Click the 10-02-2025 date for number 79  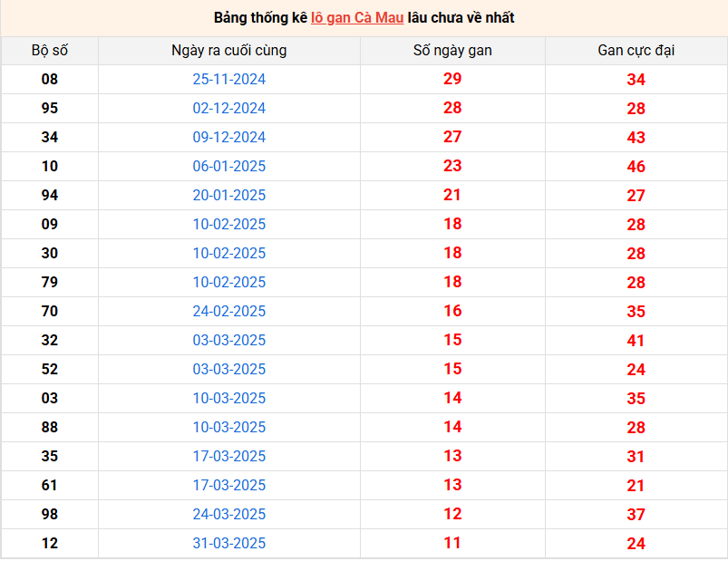(x=229, y=283)
